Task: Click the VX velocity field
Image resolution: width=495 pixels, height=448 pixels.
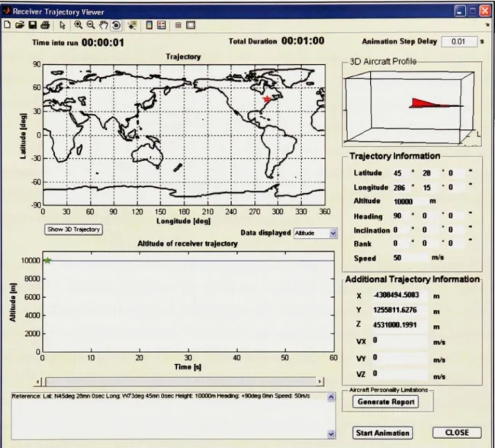Action: click(x=400, y=340)
